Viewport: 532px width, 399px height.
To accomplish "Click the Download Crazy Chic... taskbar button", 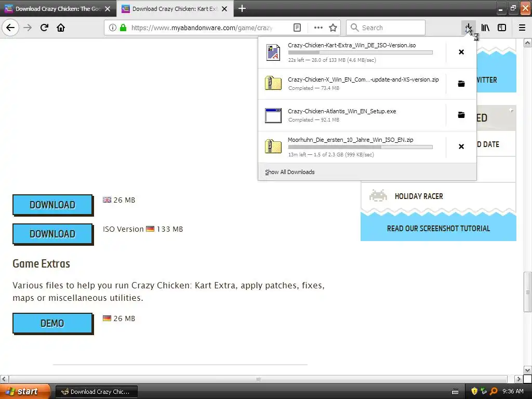I will click(97, 392).
